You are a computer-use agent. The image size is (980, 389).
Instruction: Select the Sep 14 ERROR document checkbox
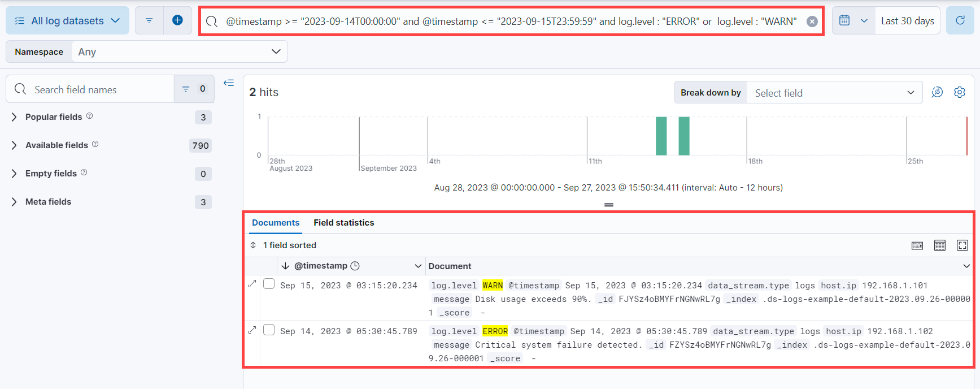pyautogui.click(x=269, y=330)
